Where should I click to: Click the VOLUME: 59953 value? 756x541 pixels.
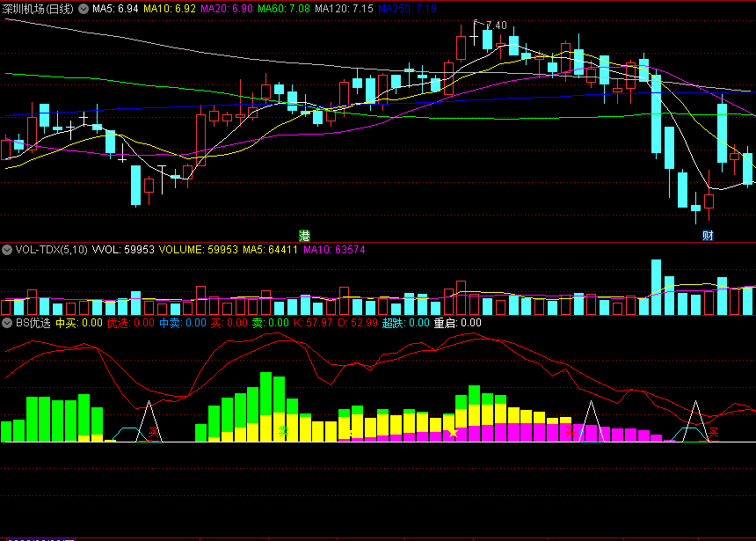coord(198,250)
